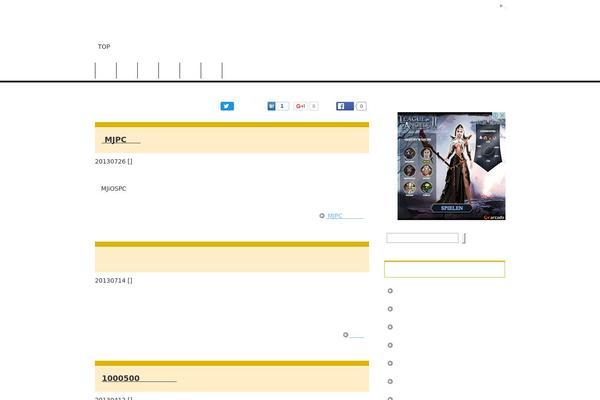The image size is (600, 400).
Task: Click the MJIOSPC text in first post
Action: pyautogui.click(x=114, y=189)
